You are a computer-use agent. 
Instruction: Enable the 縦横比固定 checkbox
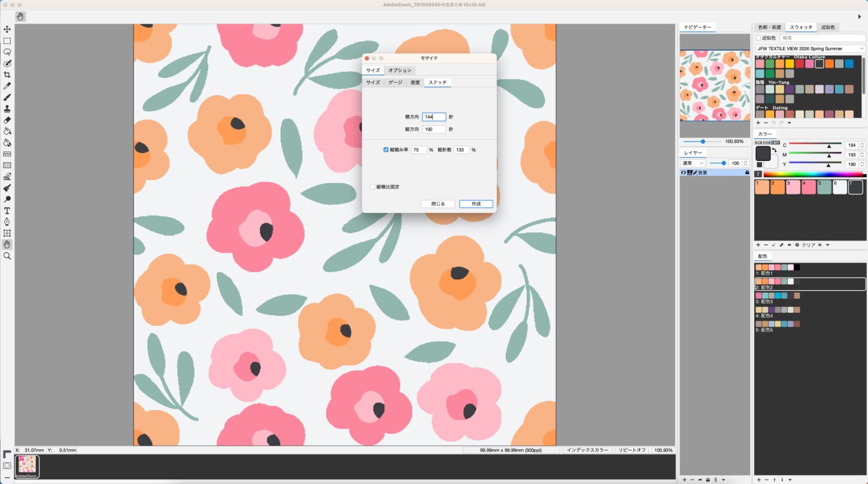tap(372, 187)
